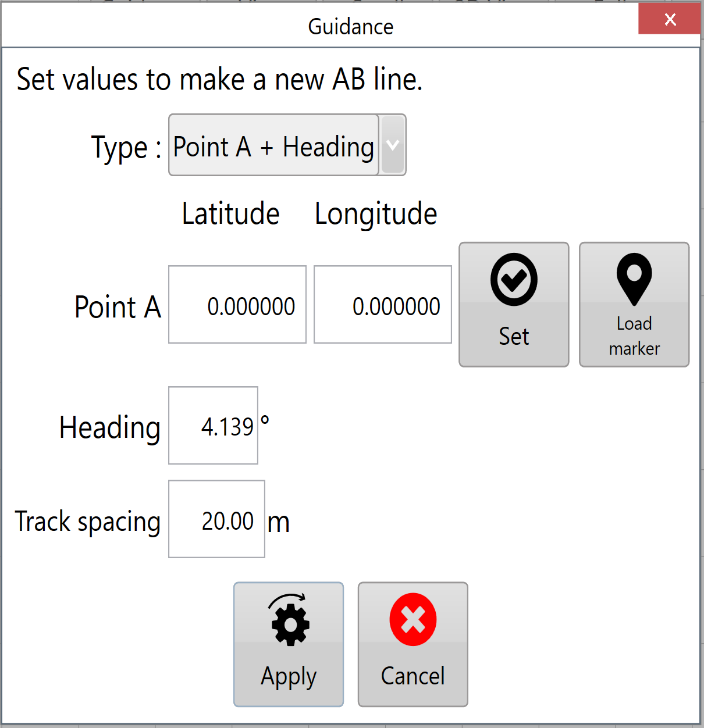Image resolution: width=704 pixels, height=728 pixels.
Task: Click the Point A longitude field
Action: coord(383,305)
